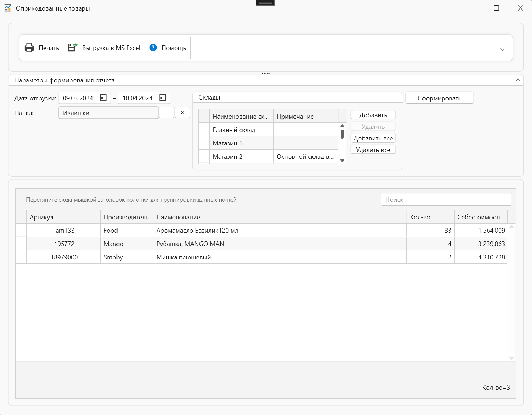Clear the Папка field with × button
The width and height of the screenshot is (532, 415).
[182, 113]
